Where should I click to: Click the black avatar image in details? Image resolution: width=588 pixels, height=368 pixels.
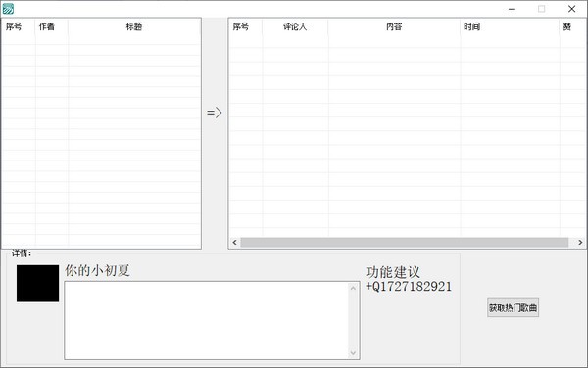coord(37,284)
